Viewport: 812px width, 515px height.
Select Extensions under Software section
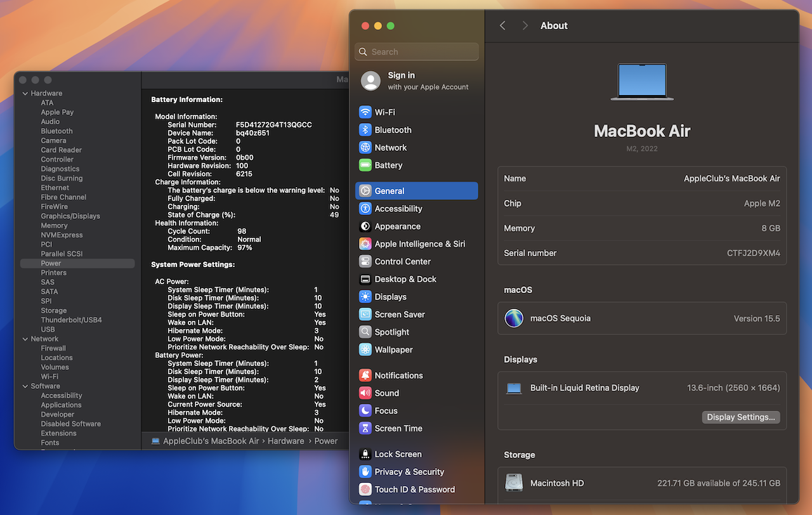(x=58, y=434)
